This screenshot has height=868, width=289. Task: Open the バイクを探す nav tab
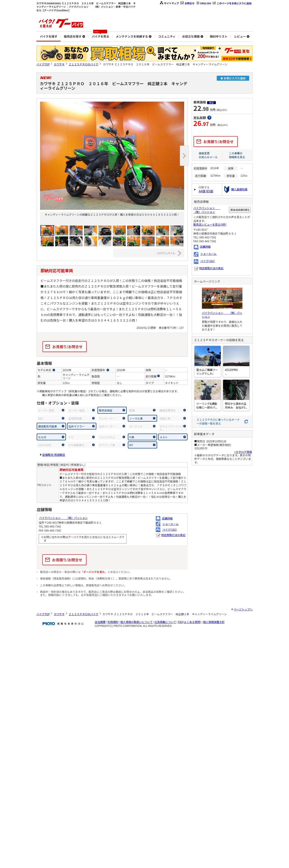click(x=48, y=36)
